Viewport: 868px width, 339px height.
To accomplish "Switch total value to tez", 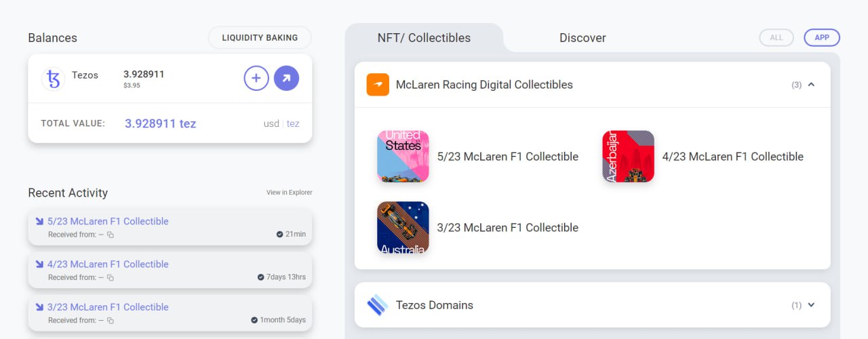I will click(x=293, y=123).
